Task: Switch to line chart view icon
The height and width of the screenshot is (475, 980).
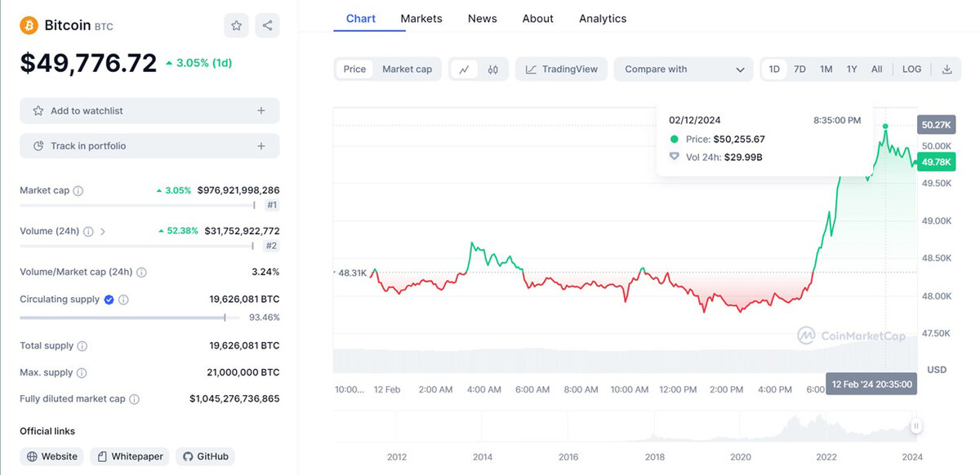Action: pos(464,69)
